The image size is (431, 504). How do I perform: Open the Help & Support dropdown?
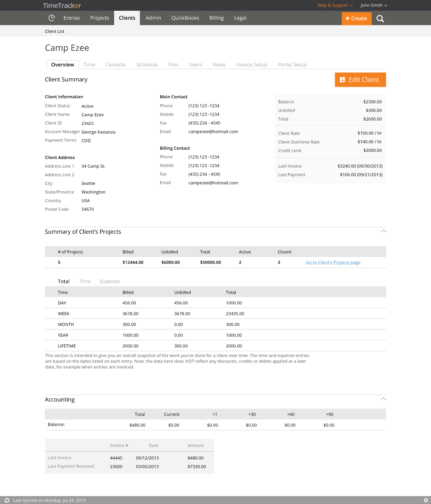335,5
